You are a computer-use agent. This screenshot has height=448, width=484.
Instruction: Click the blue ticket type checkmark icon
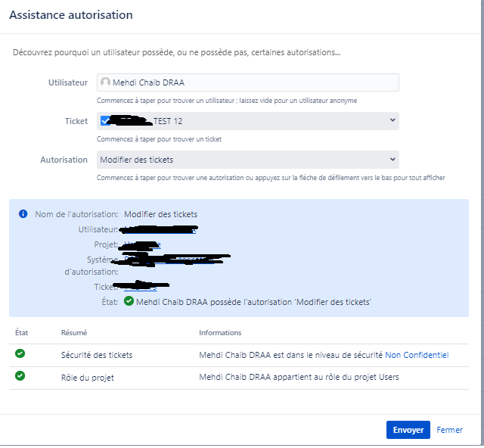point(105,121)
